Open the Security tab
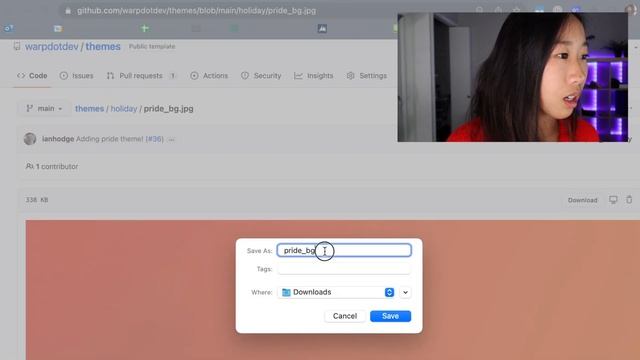 pyautogui.click(x=261, y=76)
